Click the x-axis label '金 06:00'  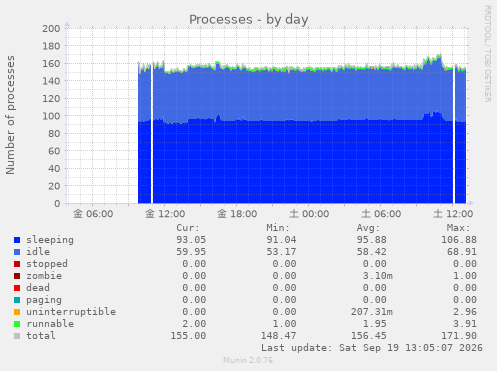(x=93, y=214)
